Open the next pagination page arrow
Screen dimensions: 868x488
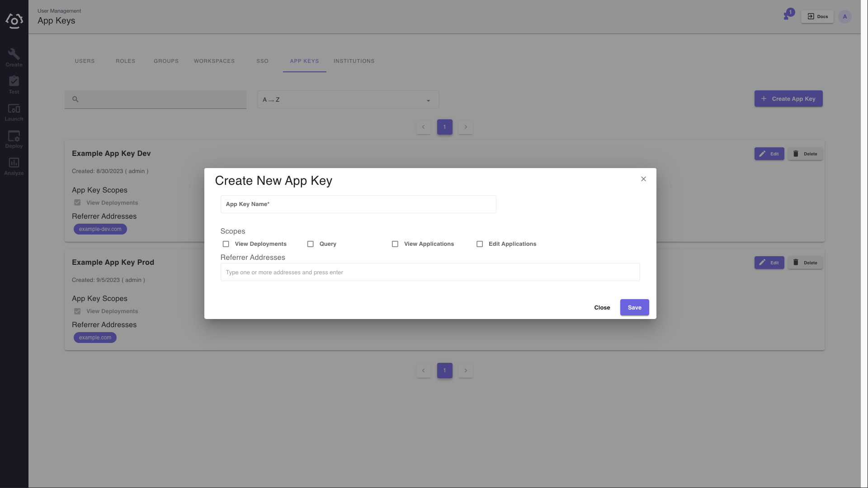(x=466, y=370)
